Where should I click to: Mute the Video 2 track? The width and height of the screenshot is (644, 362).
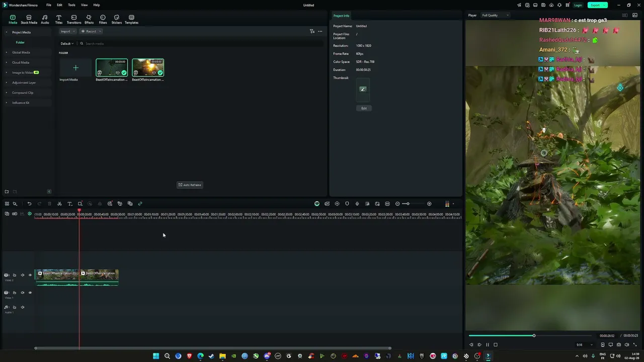(23, 275)
